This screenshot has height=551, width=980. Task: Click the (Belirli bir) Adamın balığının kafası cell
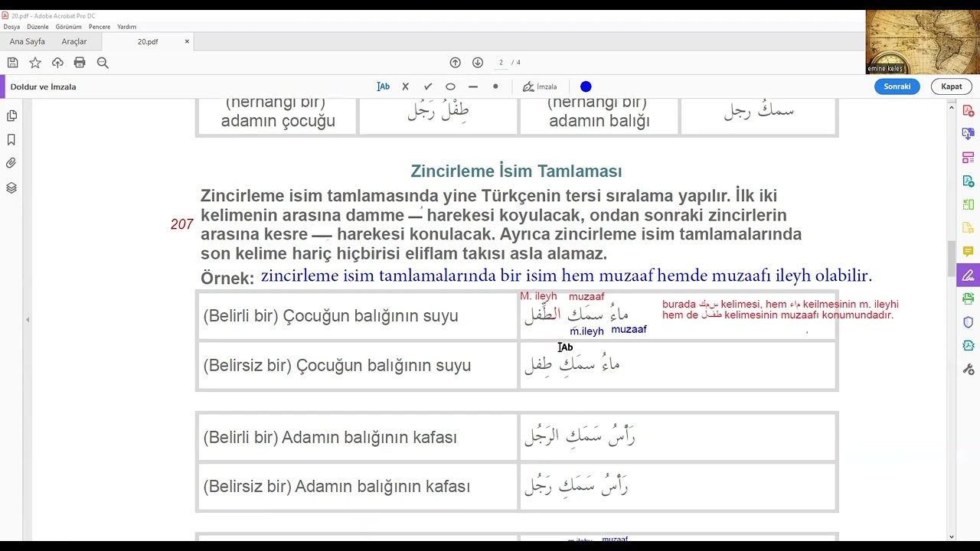coord(358,438)
